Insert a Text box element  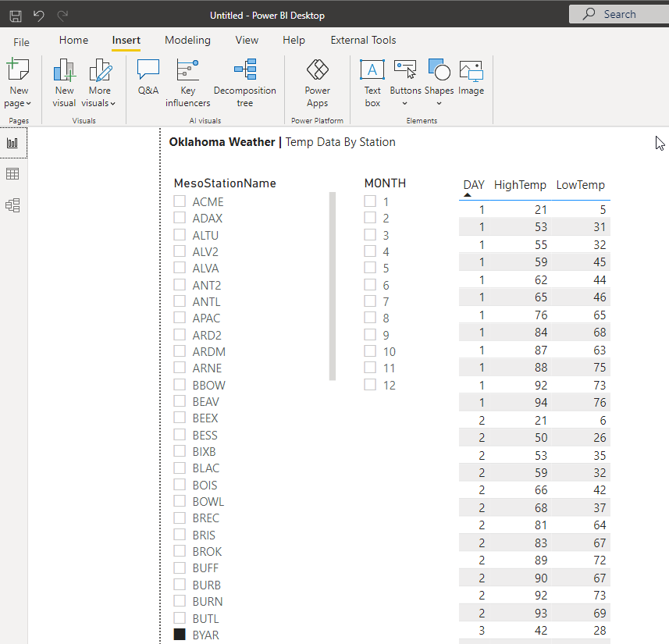click(x=372, y=84)
